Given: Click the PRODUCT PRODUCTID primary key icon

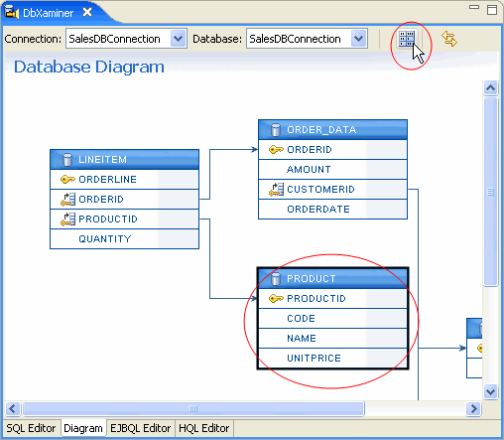Looking at the screenshot, I should click(x=276, y=299).
